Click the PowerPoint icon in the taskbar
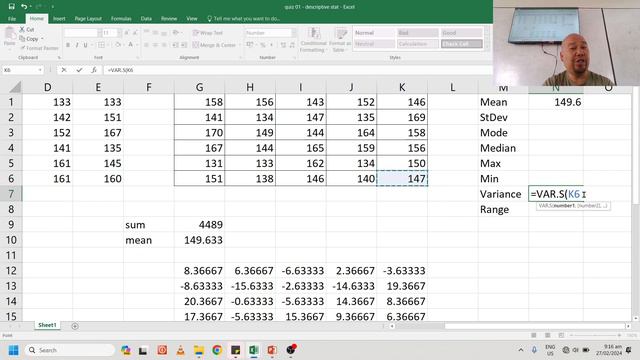640x360 pixels. [272, 350]
